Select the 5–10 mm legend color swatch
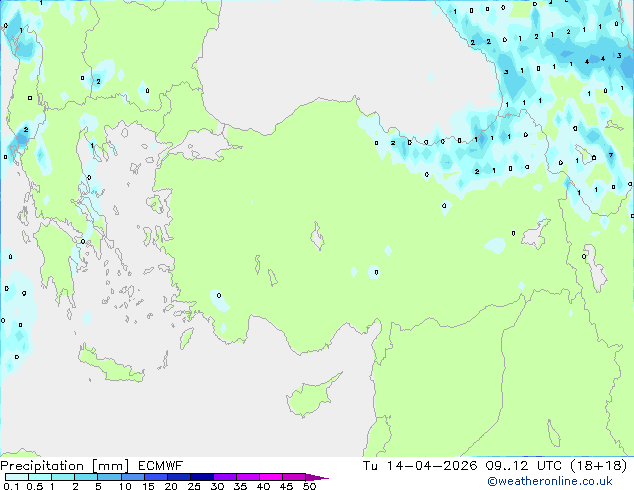This screenshot has height=490, width=634. pos(109,477)
